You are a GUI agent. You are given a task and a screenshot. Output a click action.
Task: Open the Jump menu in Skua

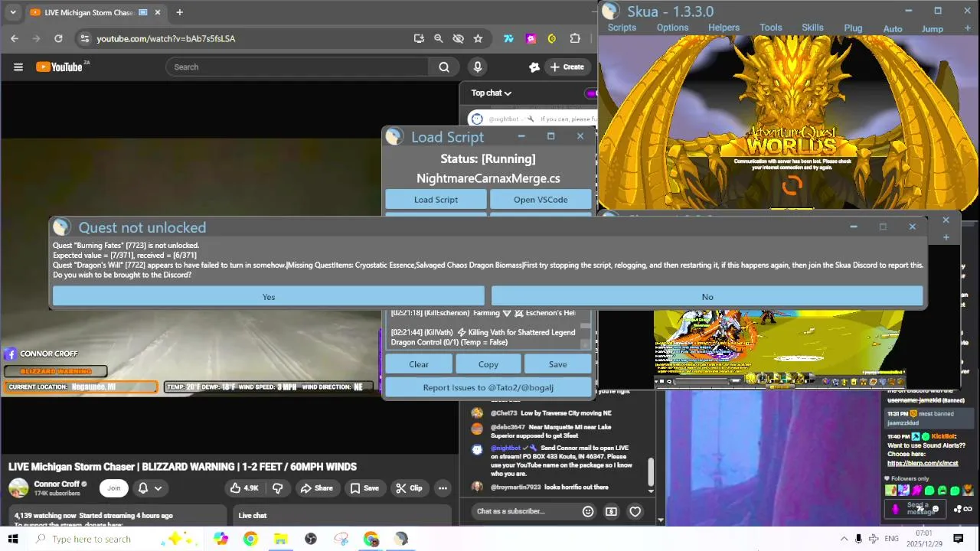(932, 28)
